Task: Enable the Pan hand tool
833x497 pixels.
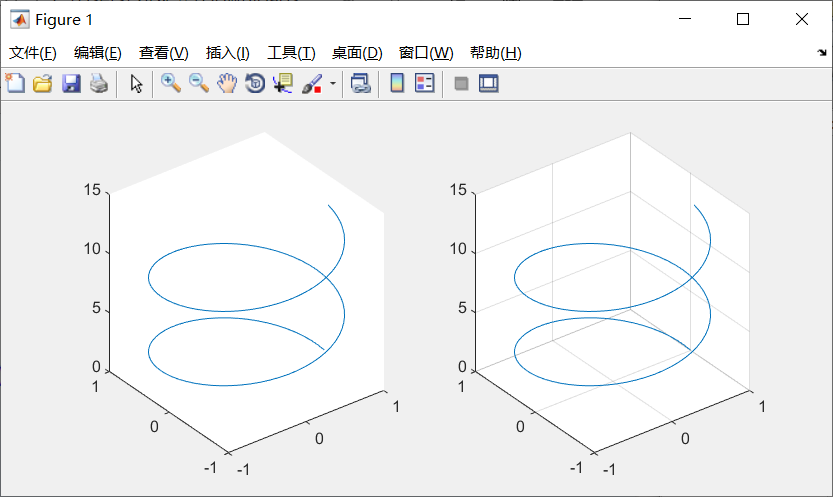Action: pos(227,83)
